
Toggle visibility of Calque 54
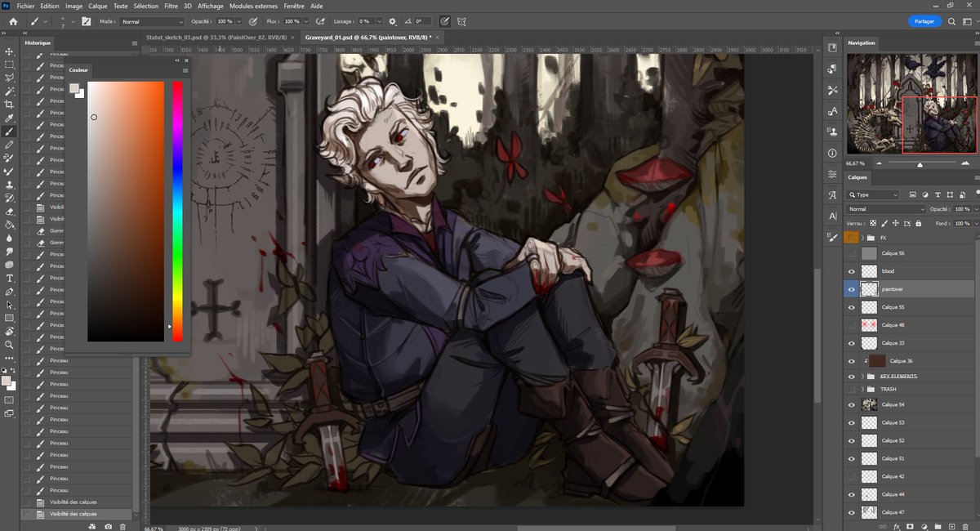click(x=852, y=404)
